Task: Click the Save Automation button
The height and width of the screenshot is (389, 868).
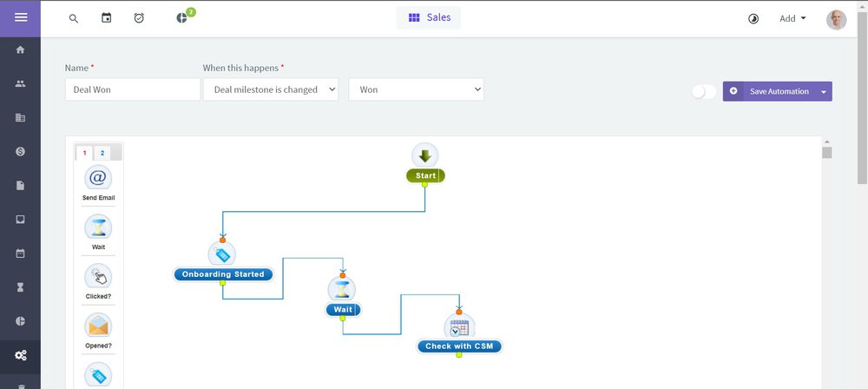Action: 769,91
